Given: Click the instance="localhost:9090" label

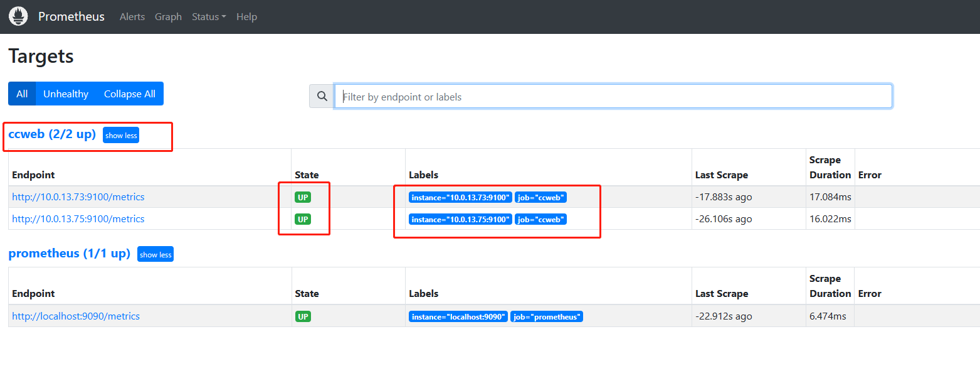Looking at the screenshot, I should [x=458, y=316].
